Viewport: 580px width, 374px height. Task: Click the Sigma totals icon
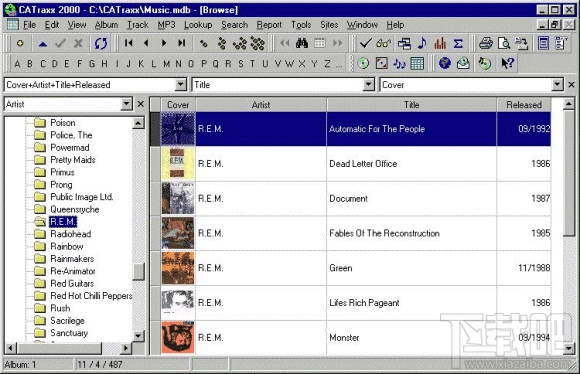458,44
